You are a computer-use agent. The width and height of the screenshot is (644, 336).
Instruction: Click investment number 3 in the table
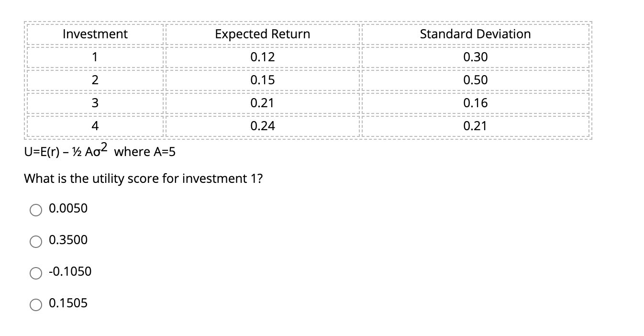pyautogui.click(x=95, y=102)
